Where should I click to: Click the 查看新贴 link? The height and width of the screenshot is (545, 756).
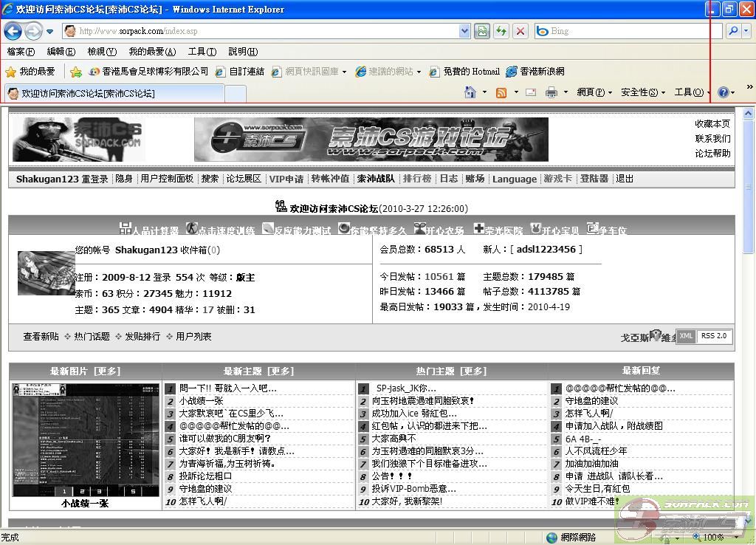41,337
